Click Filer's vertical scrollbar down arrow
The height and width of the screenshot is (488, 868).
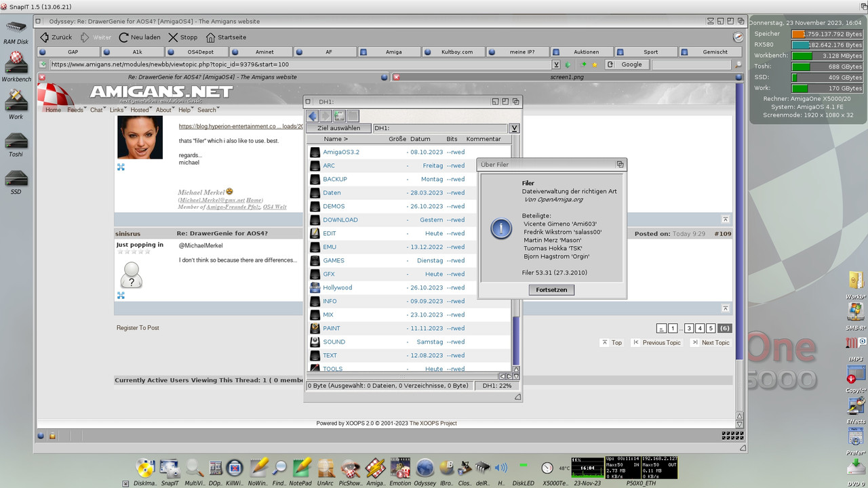(x=516, y=376)
